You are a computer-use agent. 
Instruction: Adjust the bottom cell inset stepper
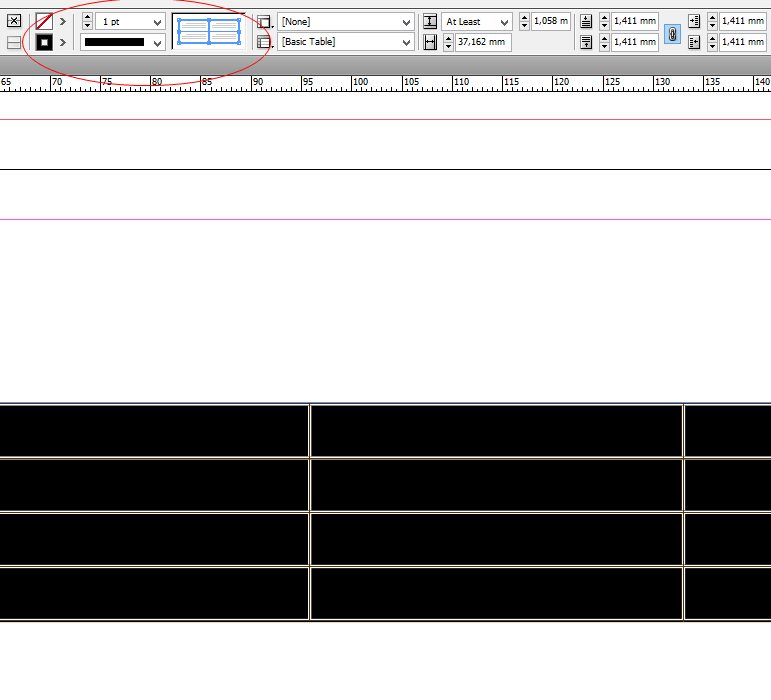coord(605,42)
